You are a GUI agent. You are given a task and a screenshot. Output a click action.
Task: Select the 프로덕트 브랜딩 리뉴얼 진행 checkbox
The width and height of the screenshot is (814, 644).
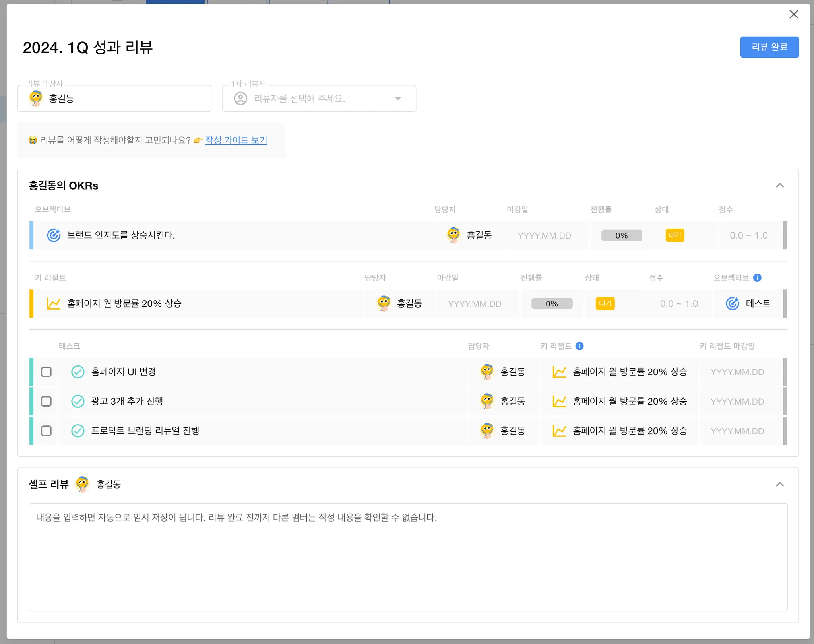coord(46,431)
